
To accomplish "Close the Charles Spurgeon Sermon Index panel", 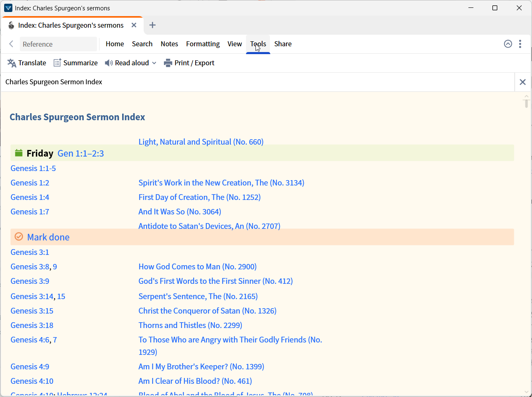I will pos(523,82).
